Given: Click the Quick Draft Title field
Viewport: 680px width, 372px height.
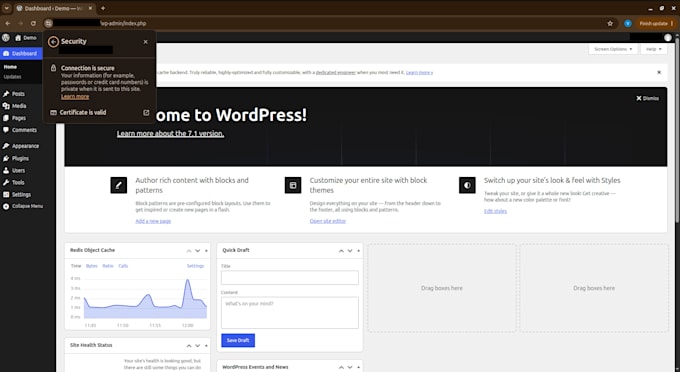Looking at the screenshot, I should (x=290, y=277).
